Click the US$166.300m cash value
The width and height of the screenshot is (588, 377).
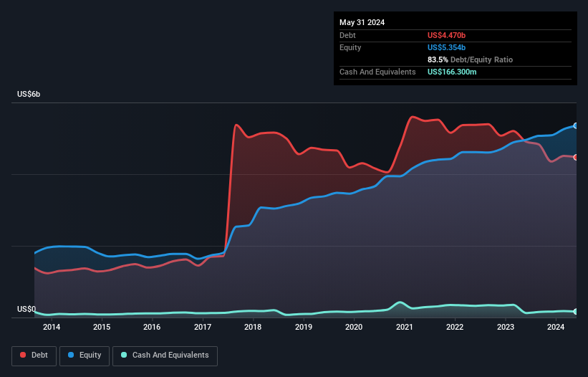coord(452,72)
